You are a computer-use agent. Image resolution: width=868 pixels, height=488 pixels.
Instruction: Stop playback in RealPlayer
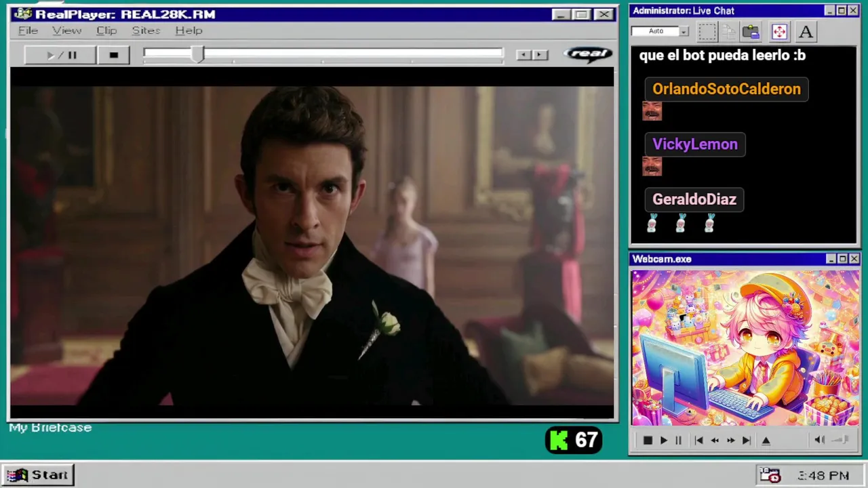pos(114,55)
